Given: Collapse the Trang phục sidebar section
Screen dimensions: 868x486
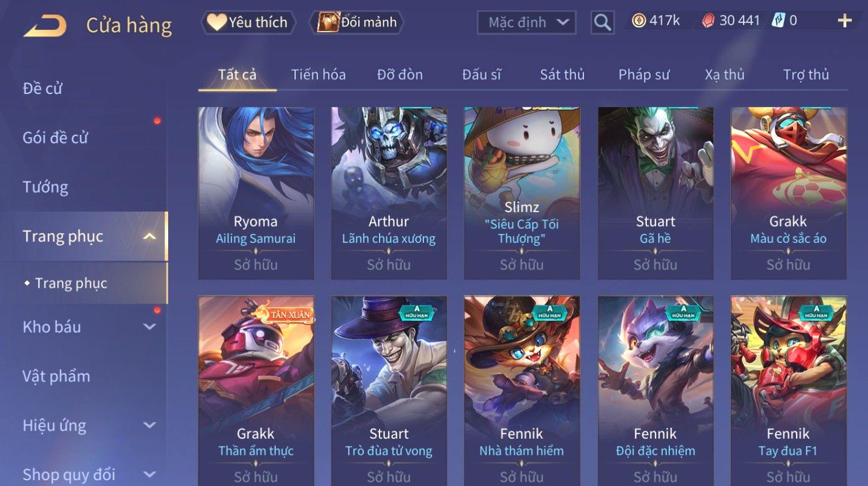Looking at the screenshot, I should tap(150, 236).
